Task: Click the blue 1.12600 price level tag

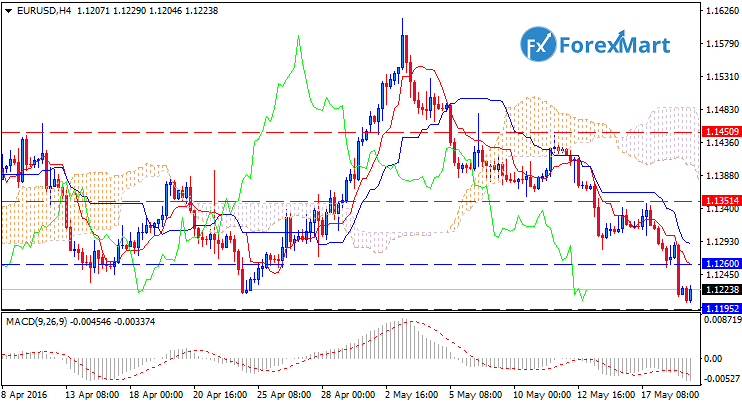Action: pyautogui.click(x=719, y=264)
